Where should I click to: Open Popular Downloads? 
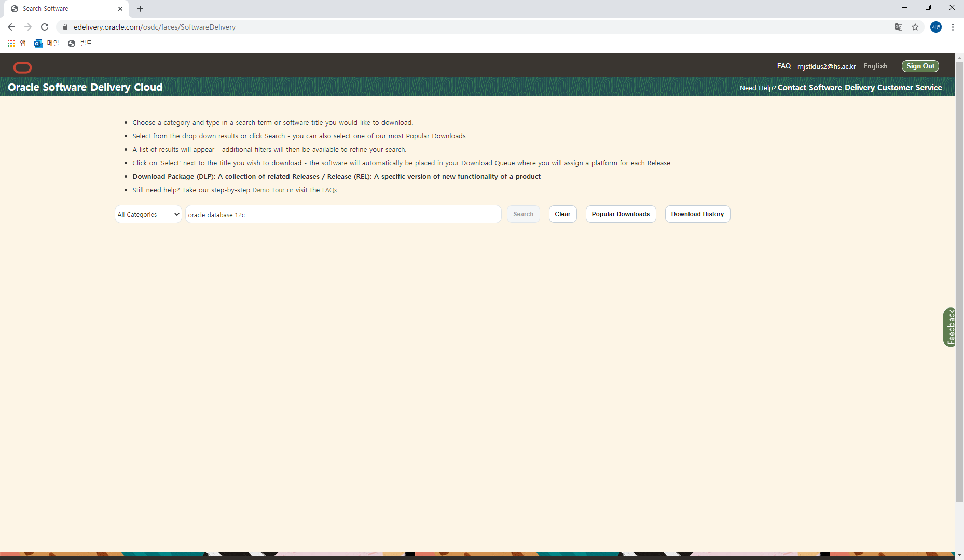621,214
